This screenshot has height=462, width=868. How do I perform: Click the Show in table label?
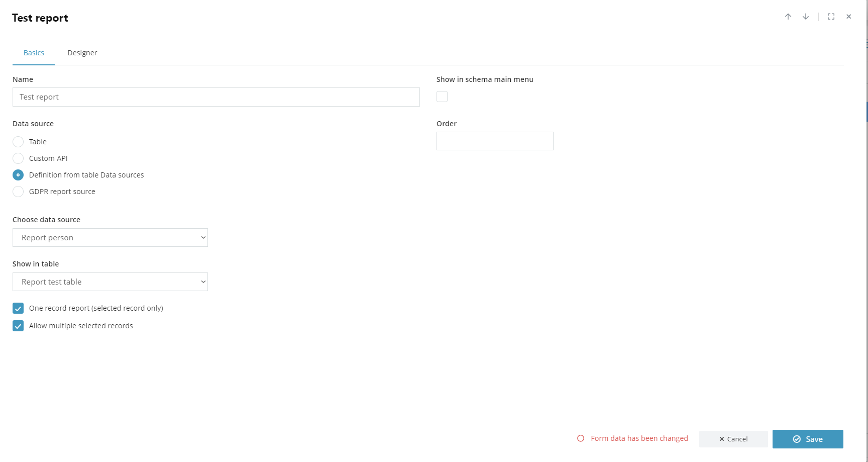tap(36, 264)
